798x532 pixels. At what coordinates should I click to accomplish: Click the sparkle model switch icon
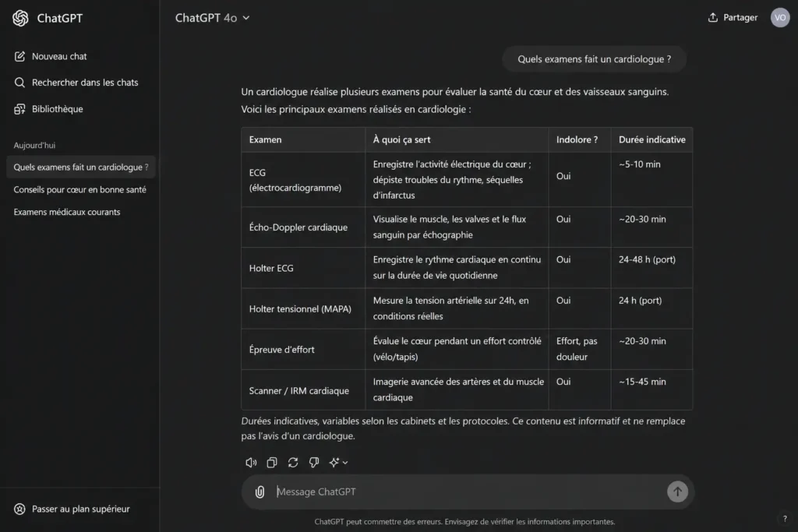pos(334,463)
